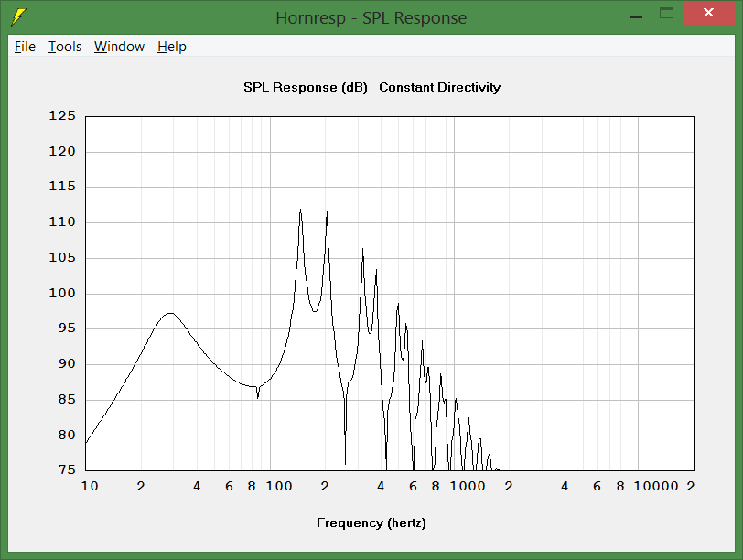The height and width of the screenshot is (560, 743).
Task: Click the Hornresp lightning bolt icon
Action: [18, 17]
